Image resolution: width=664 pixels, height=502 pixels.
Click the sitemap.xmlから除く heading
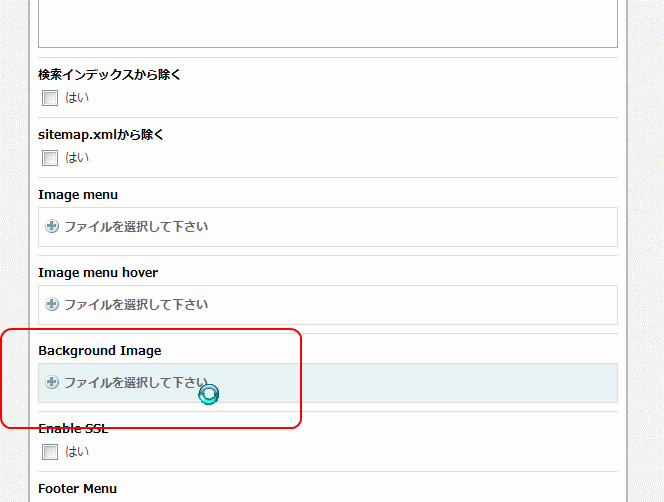pos(101,135)
